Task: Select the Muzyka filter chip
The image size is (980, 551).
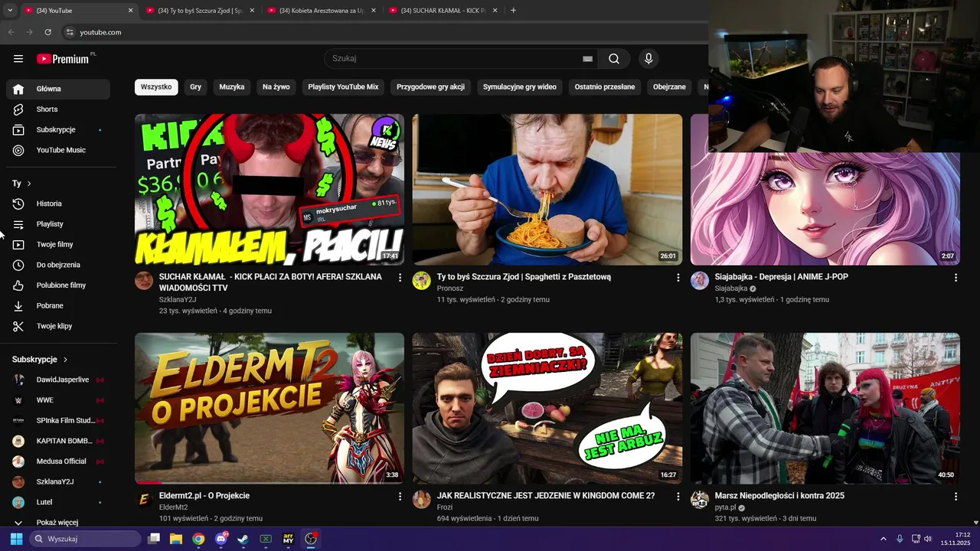Action: click(x=232, y=87)
